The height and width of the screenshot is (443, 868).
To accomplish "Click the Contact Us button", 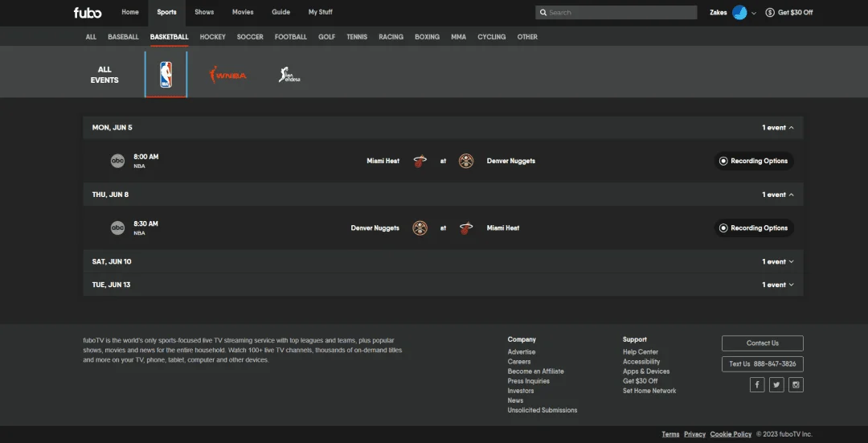I will [x=762, y=343].
